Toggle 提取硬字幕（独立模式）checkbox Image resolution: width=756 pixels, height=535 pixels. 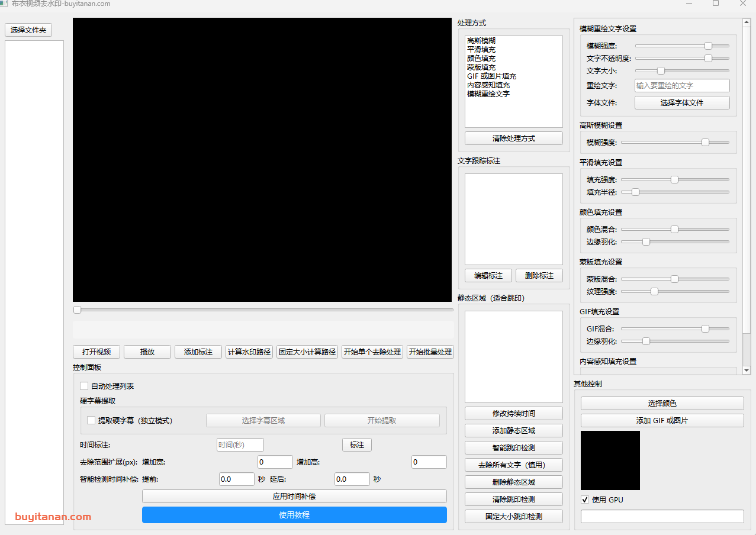tap(91, 420)
